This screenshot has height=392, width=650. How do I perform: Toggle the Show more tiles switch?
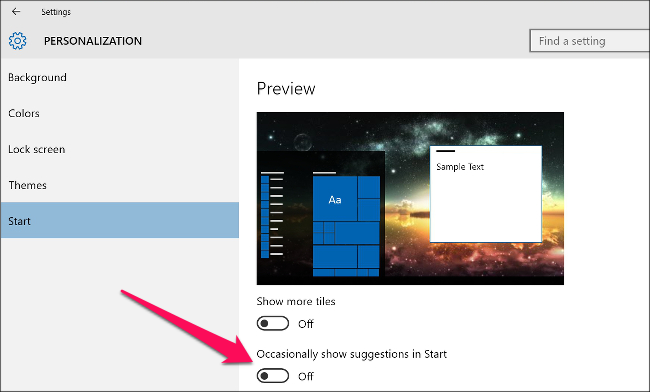click(272, 323)
